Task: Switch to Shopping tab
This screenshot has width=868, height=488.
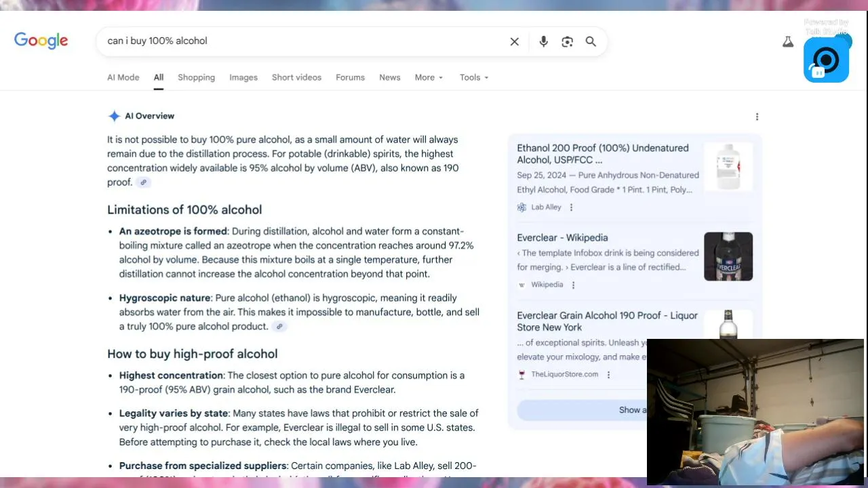Action: (x=196, y=77)
